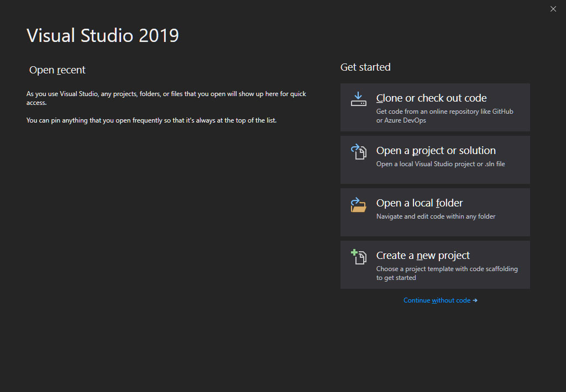Close the Visual Studio start window
The height and width of the screenshot is (392, 566).
click(x=553, y=9)
